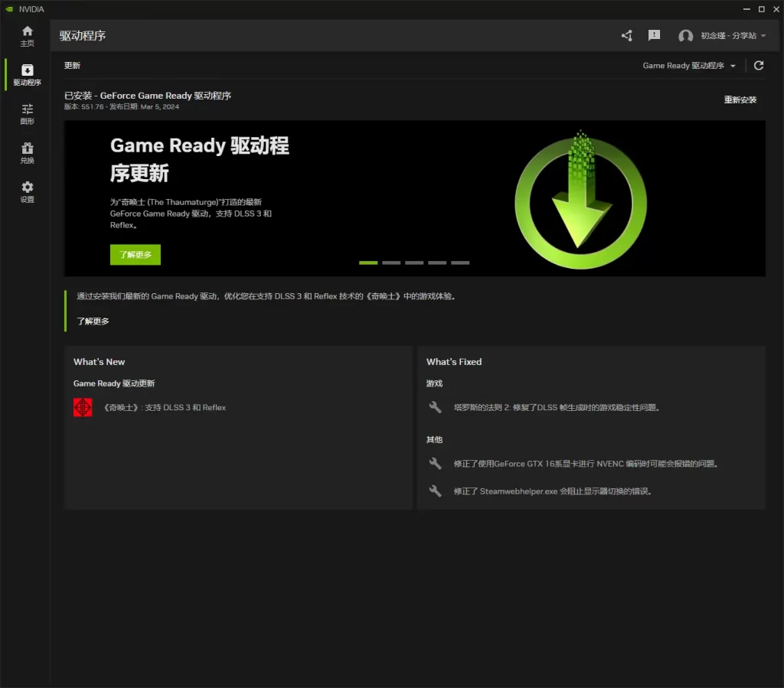This screenshot has width=784, height=688.
Task: Click the Steamwebhelper.exe fix text
Action: pyautogui.click(x=553, y=491)
